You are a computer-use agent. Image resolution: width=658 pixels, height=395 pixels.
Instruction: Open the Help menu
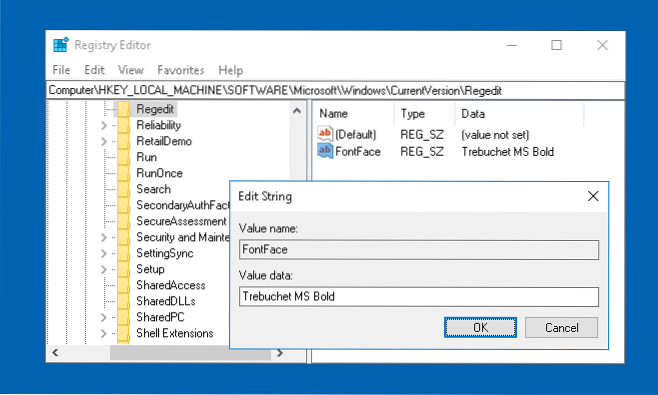(x=231, y=70)
